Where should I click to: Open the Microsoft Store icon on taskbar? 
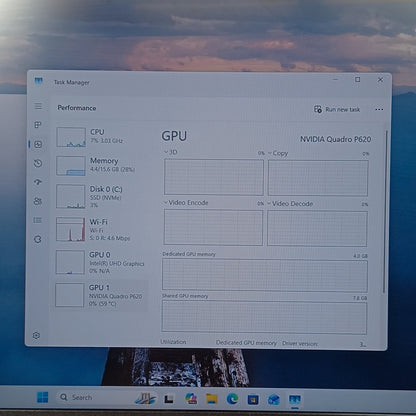253,399
